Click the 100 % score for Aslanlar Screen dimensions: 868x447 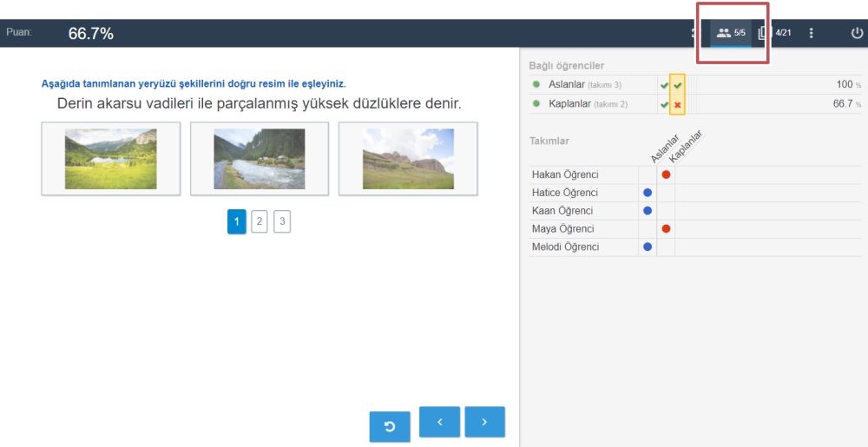[x=849, y=85]
